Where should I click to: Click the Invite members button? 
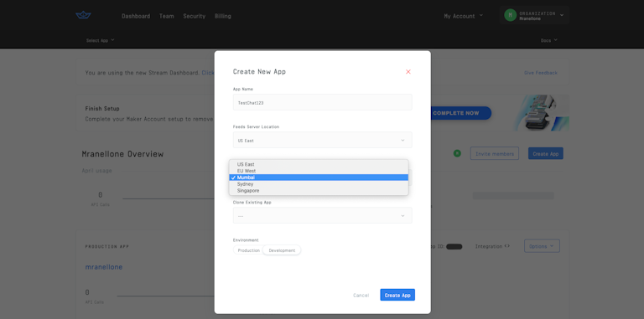click(x=495, y=154)
